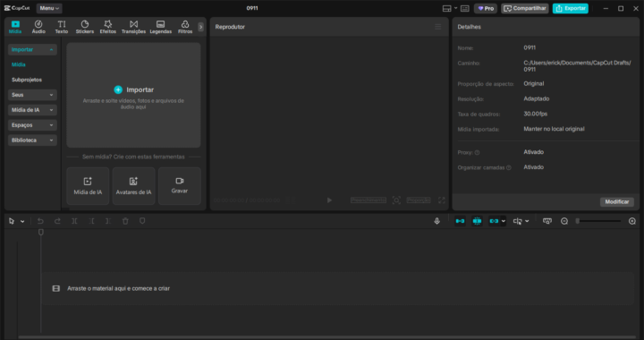Collapse the Importar section

[32, 50]
